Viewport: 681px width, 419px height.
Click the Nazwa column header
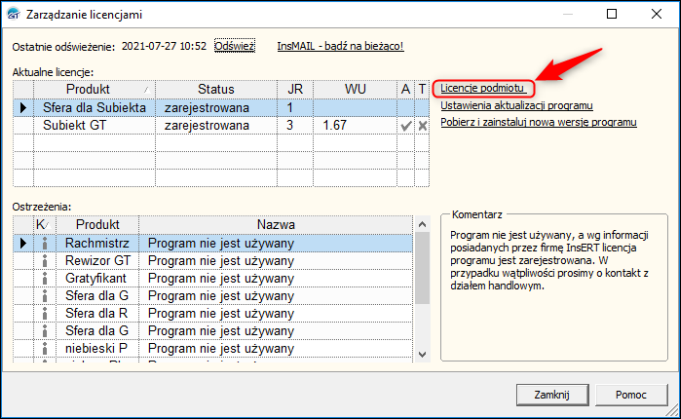click(276, 224)
